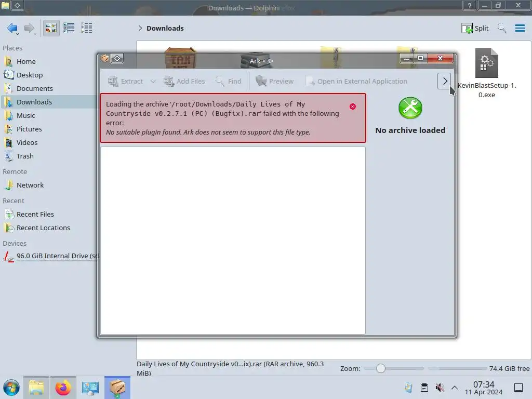The width and height of the screenshot is (532, 399).
Task: Open Videos in Places sidebar
Action: tap(27, 143)
